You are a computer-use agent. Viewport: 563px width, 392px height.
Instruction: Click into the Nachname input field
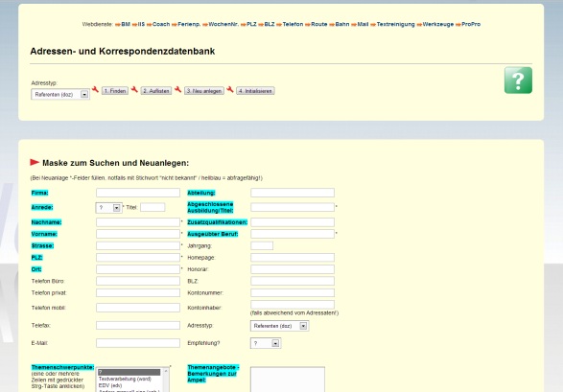[x=138, y=222]
